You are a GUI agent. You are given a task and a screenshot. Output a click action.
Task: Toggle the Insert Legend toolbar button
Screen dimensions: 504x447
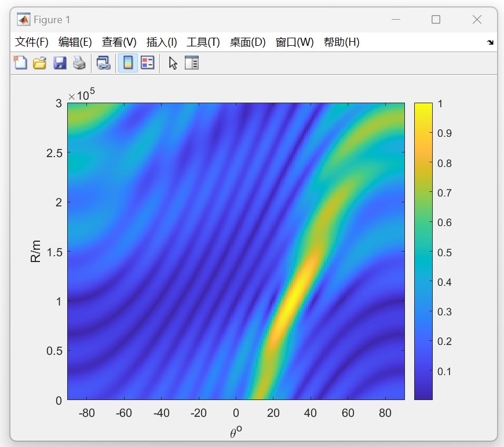click(x=148, y=63)
